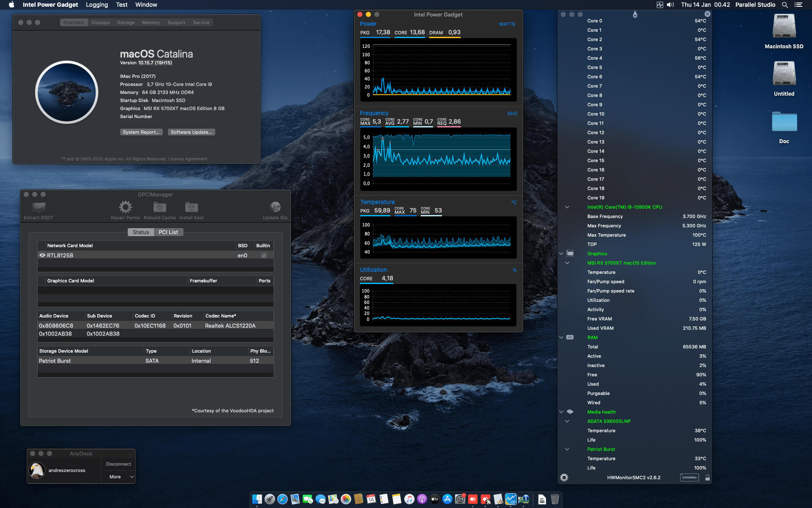Open Podcasts from the dock
812x508 pixels.
[x=422, y=499]
